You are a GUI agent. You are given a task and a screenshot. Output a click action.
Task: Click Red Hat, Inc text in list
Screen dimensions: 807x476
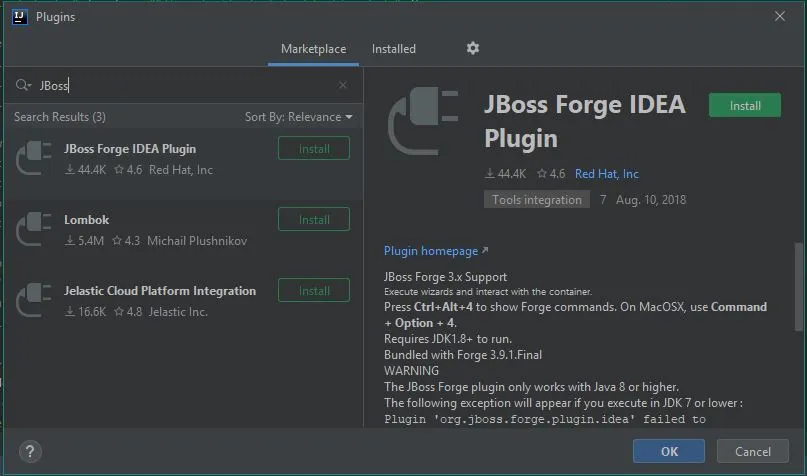pyautogui.click(x=181, y=170)
